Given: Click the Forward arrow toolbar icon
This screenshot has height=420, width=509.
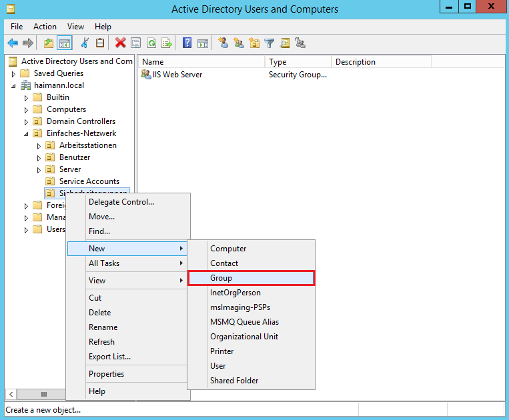Looking at the screenshot, I should 28,43.
